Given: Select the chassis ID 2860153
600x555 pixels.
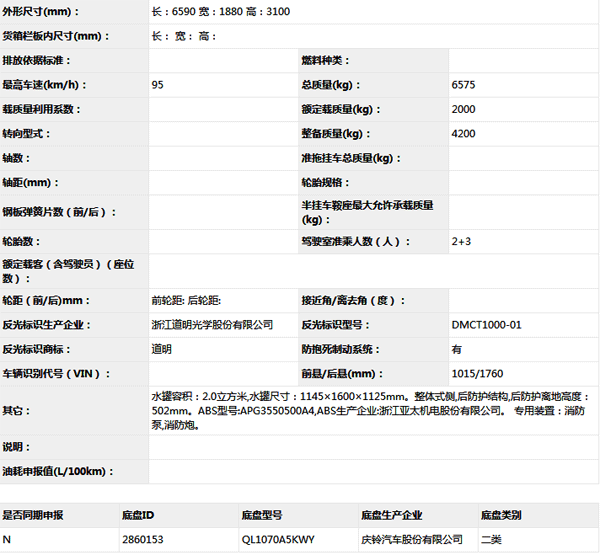Looking at the screenshot, I should coord(144,540).
